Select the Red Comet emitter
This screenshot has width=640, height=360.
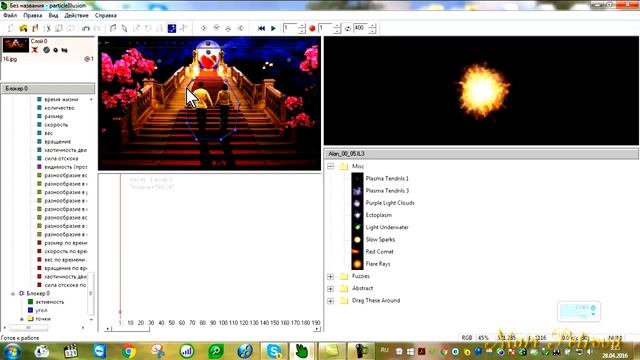[380, 252]
